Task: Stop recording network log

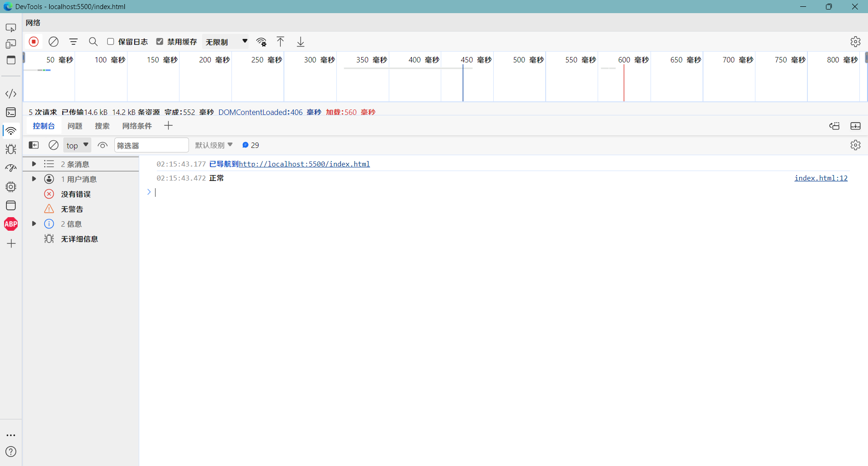Action: tap(34, 42)
